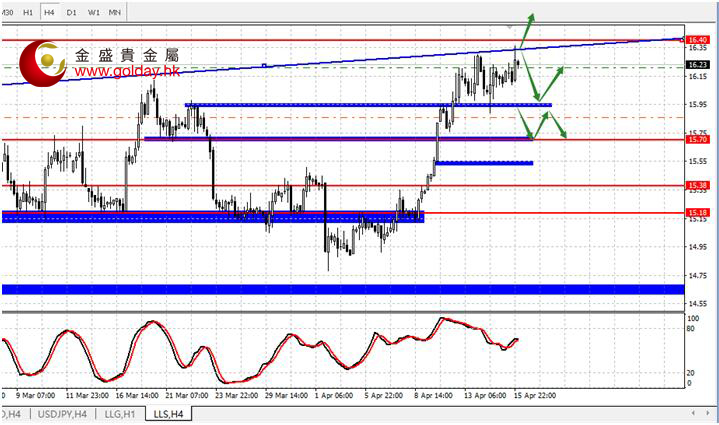
Task: Click the red-gold Golday logo
Action: pyautogui.click(x=42, y=62)
